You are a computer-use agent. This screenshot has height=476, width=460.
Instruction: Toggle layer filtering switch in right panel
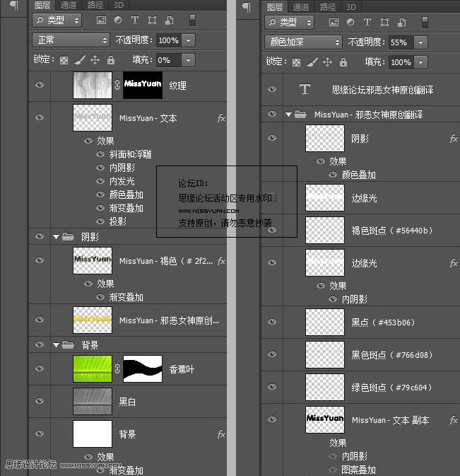[425, 22]
